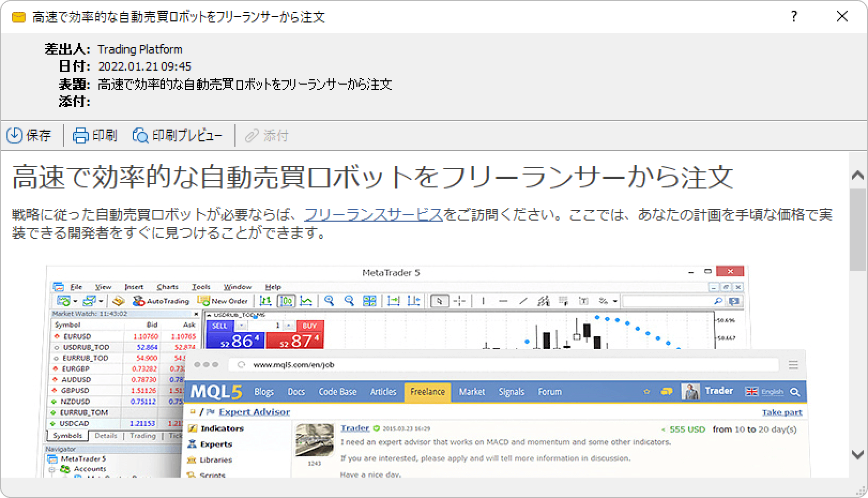This screenshot has width=868, height=498.
Task: Open a New Order from the toolbar
Action: click(x=224, y=301)
